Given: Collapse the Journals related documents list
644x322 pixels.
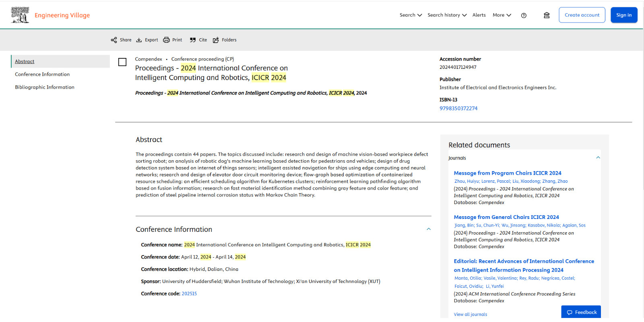Looking at the screenshot, I should (598, 158).
